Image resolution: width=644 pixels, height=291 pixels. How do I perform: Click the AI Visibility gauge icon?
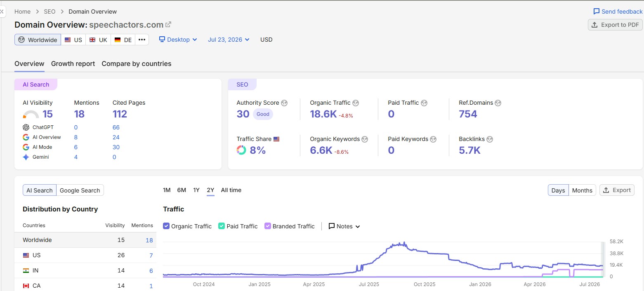click(x=31, y=114)
